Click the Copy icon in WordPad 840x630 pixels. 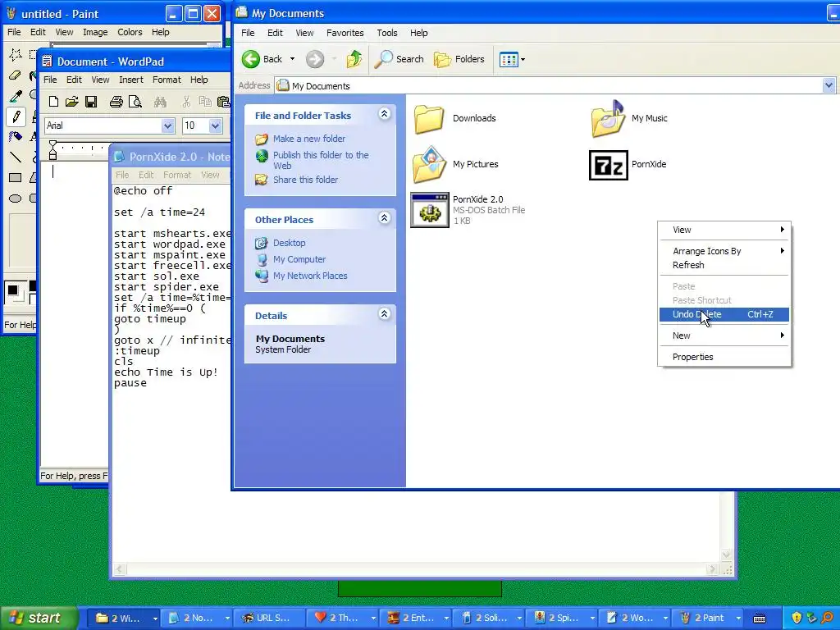coord(204,101)
